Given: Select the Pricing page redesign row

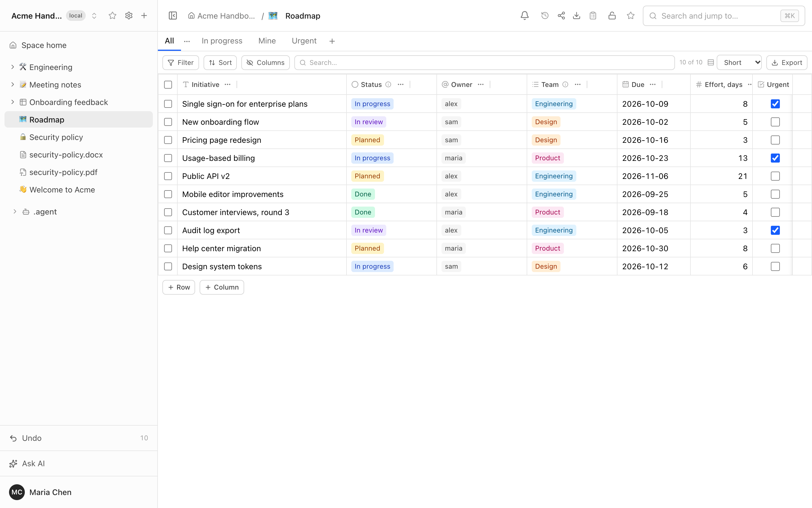Looking at the screenshot, I should (168, 140).
